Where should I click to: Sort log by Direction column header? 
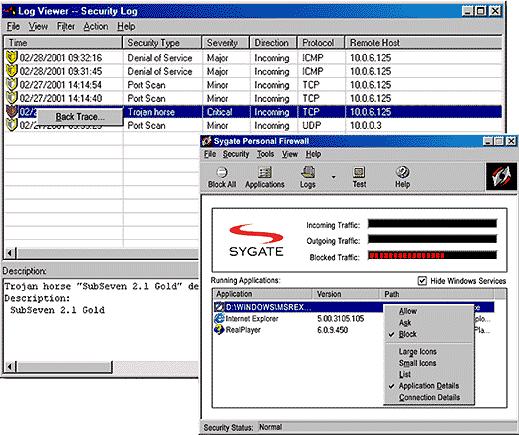pyautogui.click(x=273, y=43)
